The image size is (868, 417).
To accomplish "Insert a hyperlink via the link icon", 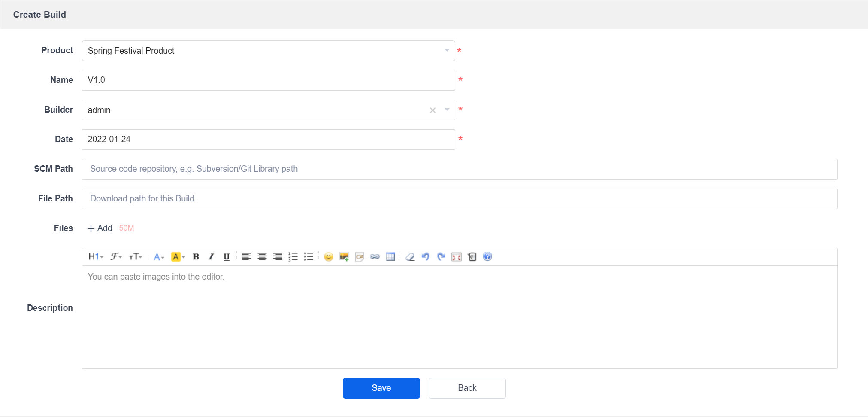I will 375,257.
